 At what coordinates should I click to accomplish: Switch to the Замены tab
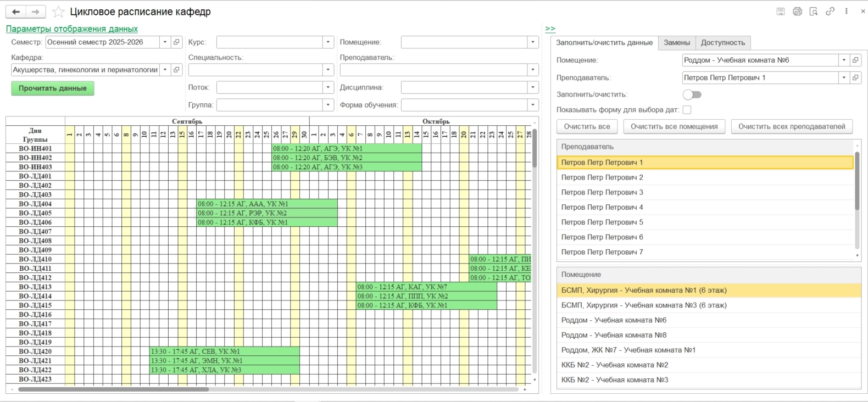click(x=676, y=43)
